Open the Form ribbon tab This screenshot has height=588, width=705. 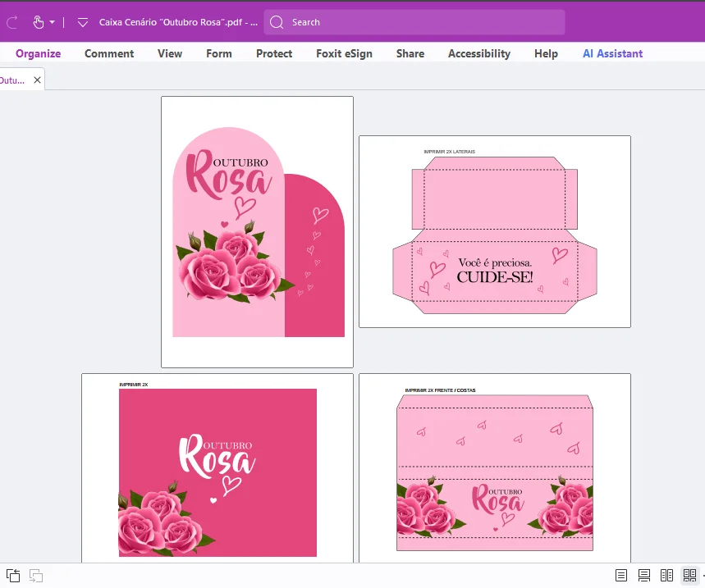point(219,53)
